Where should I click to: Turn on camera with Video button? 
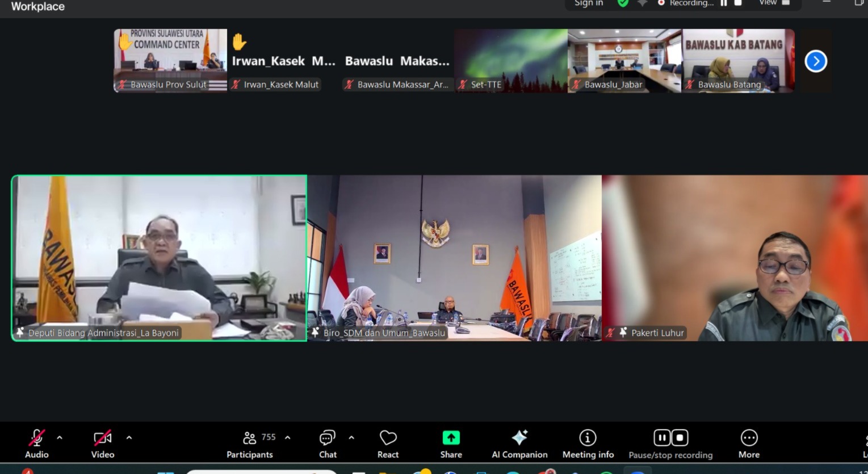point(103,444)
